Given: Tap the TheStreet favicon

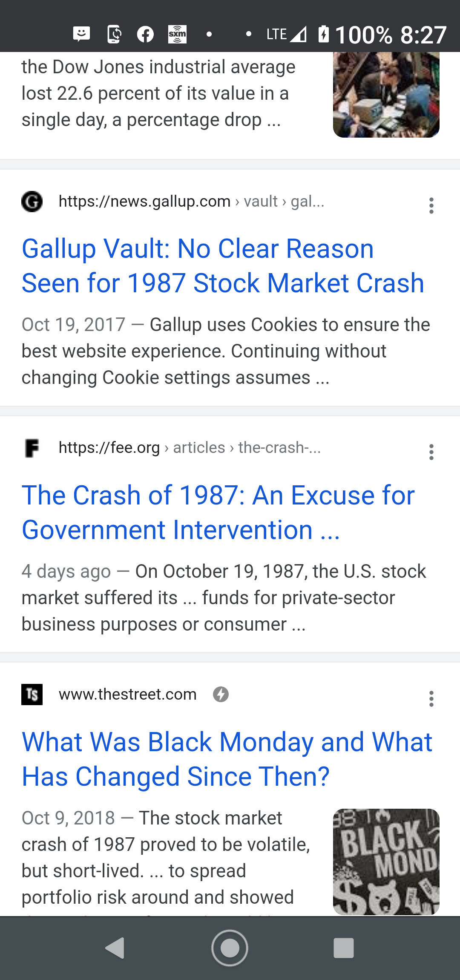Looking at the screenshot, I should click(x=32, y=695).
